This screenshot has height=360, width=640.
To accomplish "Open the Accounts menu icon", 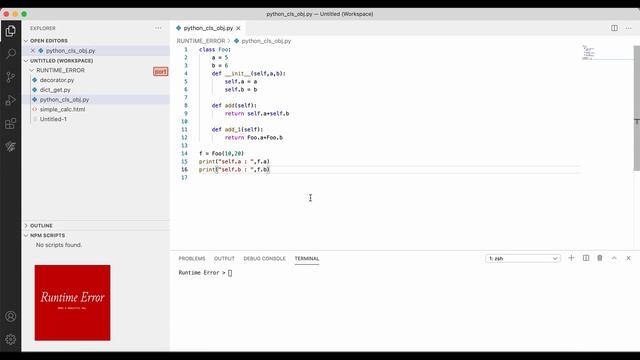I will [x=11, y=316].
